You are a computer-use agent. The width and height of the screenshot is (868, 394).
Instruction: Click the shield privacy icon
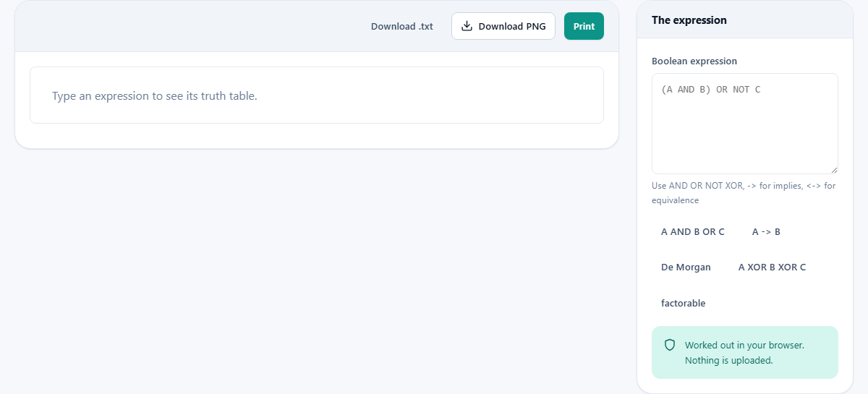pos(670,346)
